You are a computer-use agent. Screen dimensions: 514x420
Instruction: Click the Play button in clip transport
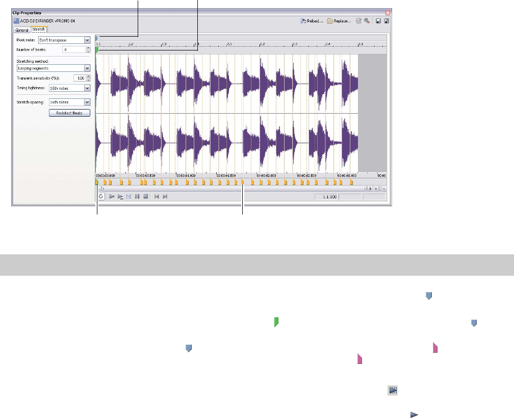click(120, 197)
